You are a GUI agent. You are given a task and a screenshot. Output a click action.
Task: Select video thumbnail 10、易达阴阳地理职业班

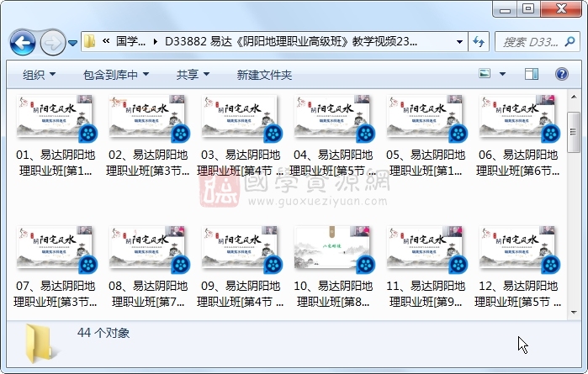334,250
